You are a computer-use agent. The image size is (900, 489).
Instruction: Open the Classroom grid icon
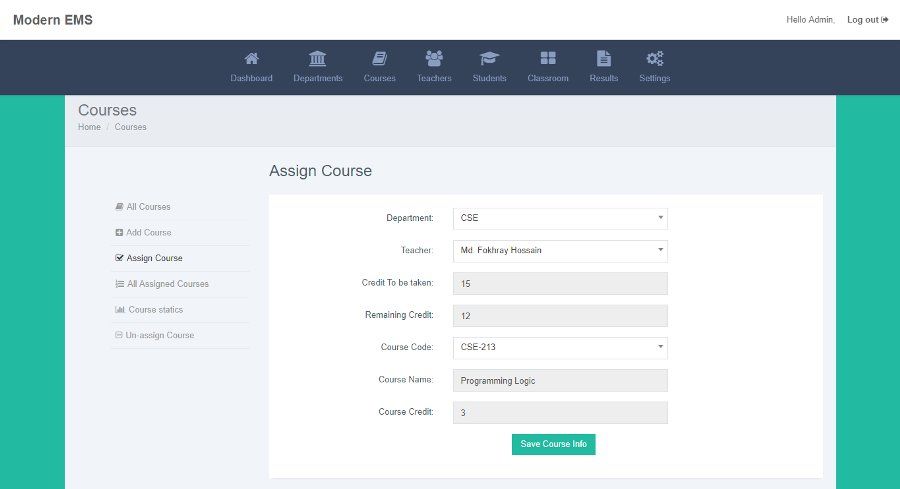548,58
